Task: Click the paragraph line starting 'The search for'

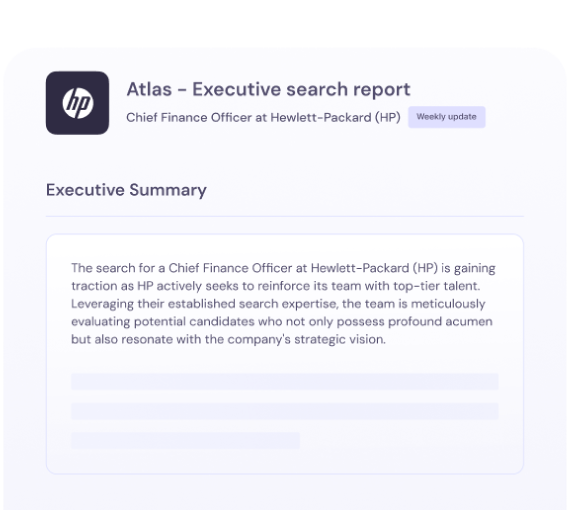Action: coord(283,268)
